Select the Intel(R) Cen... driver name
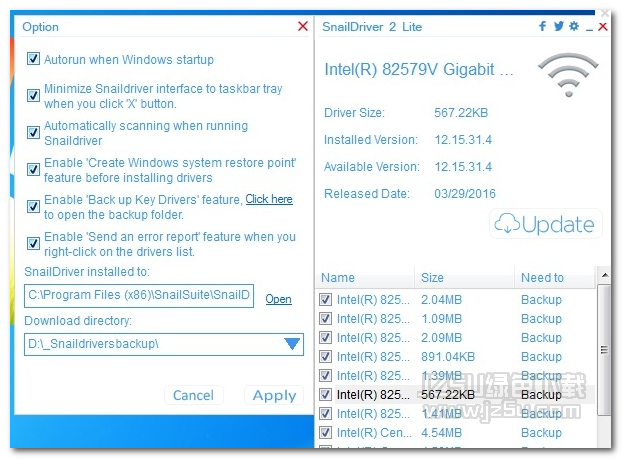 (374, 432)
